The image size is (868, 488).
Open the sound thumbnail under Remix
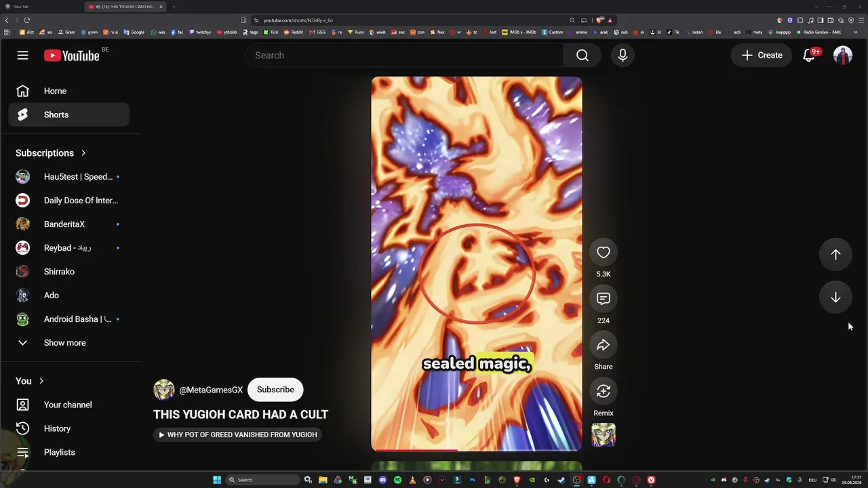click(603, 435)
